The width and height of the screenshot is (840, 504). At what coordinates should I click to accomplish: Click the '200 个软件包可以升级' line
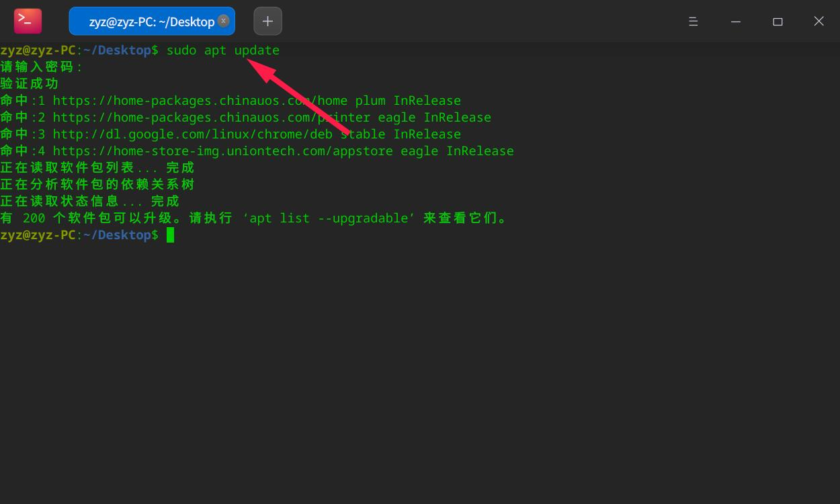(254, 218)
